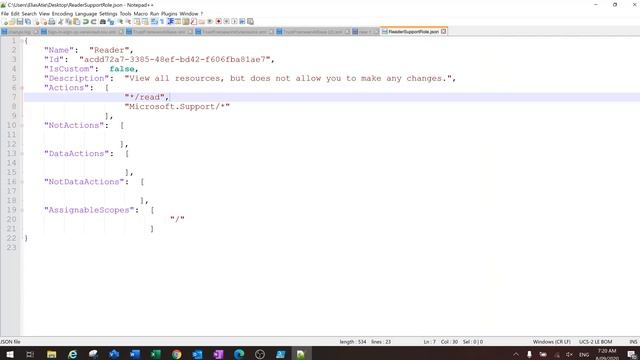Open Find with the binoculars icon
Viewport: 640px width, 360px height.
(x=102, y=22)
